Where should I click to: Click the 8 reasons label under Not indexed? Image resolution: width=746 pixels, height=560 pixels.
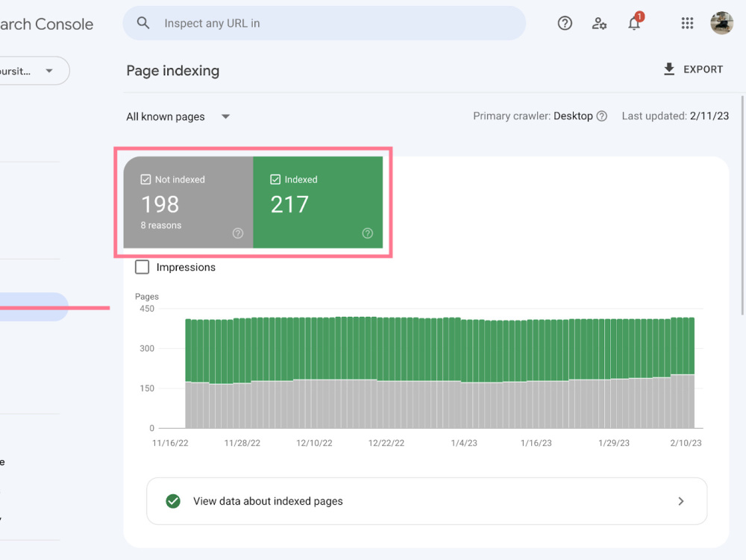coord(160,224)
